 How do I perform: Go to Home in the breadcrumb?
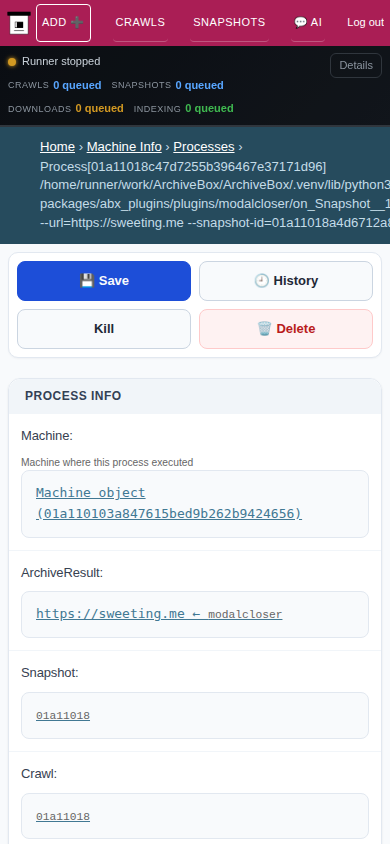click(x=58, y=146)
